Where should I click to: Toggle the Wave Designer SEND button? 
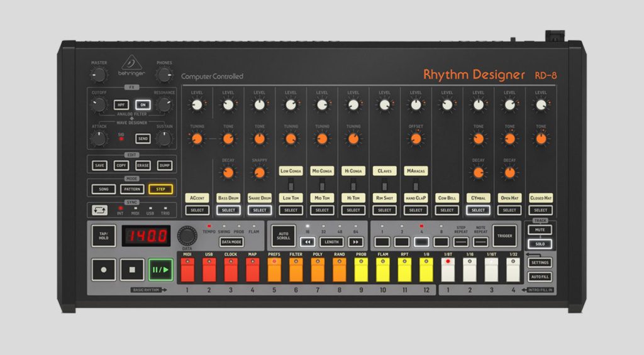143,139
